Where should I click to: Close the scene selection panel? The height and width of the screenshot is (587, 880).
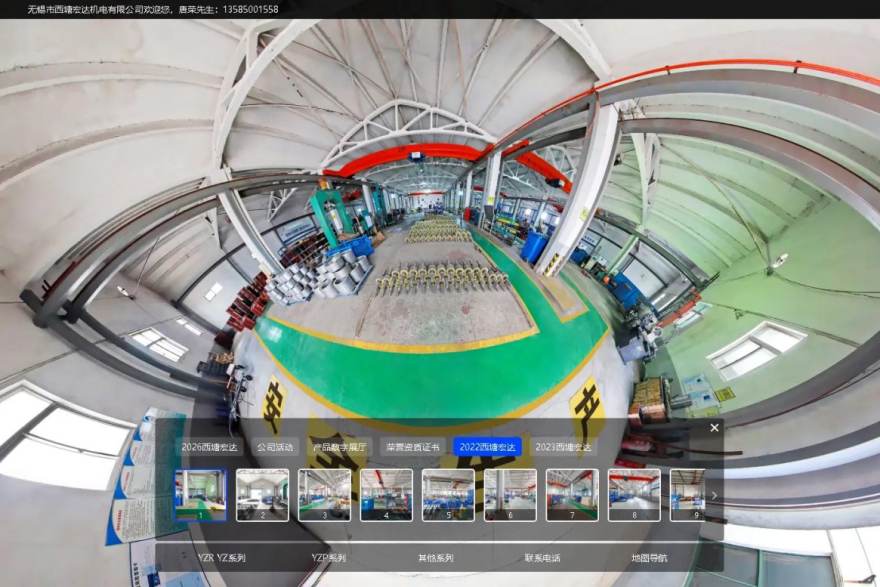point(714,428)
